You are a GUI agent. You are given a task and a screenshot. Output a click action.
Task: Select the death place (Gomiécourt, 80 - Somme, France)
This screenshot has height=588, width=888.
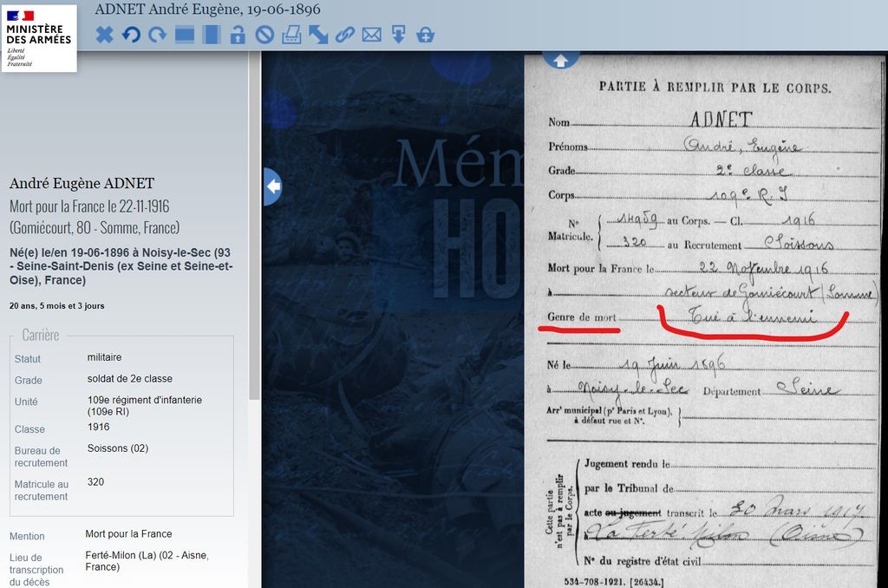point(95,228)
